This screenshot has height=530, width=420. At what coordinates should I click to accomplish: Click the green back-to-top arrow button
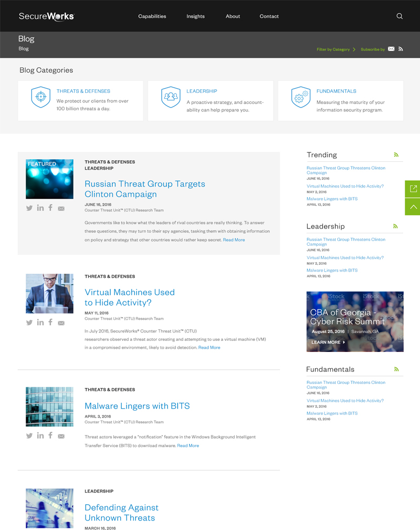(x=413, y=207)
